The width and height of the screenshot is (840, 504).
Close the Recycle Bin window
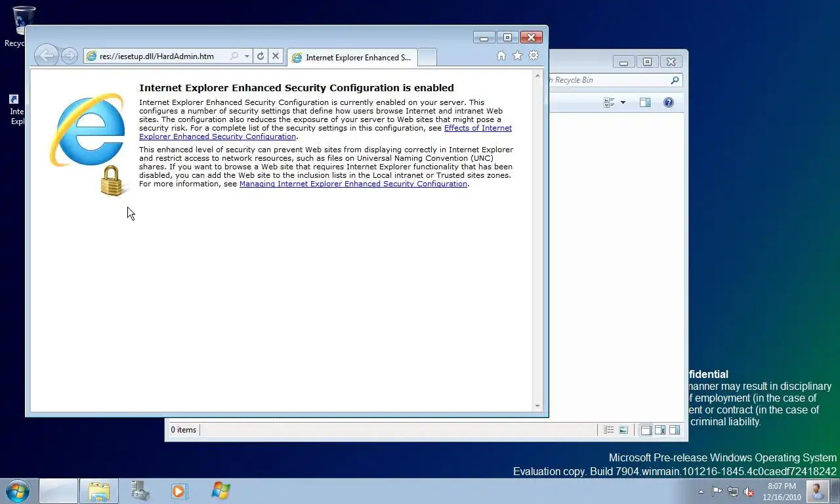click(x=671, y=62)
